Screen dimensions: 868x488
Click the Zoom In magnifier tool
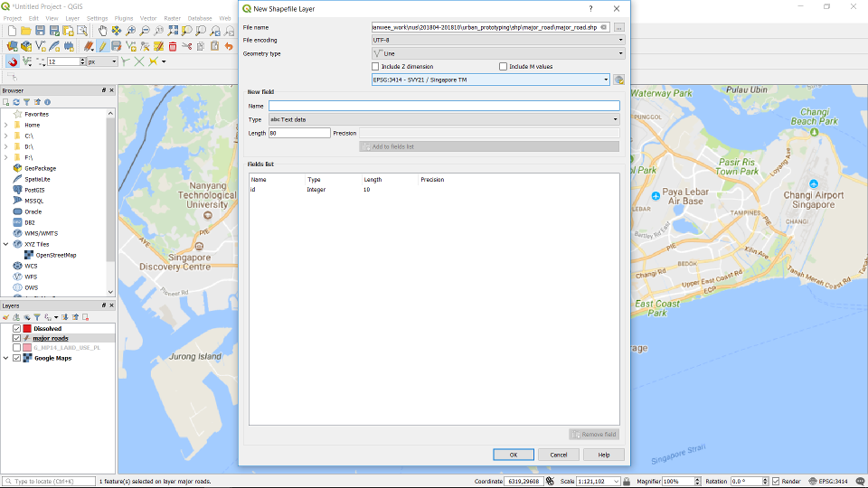click(131, 31)
